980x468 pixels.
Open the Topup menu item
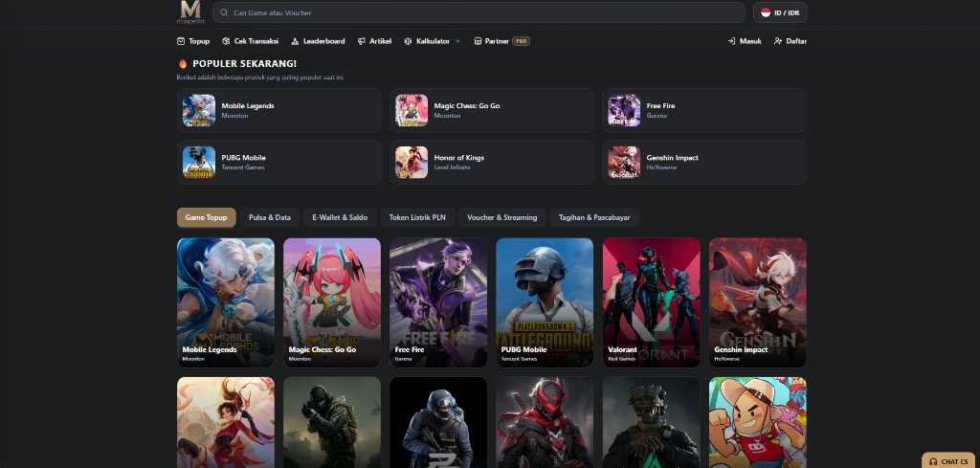[x=193, y=41]
